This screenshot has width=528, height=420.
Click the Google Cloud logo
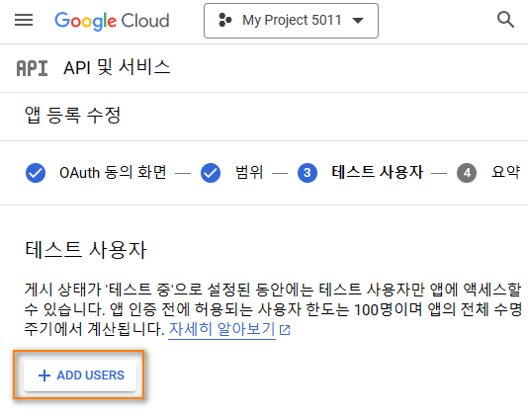click(x=112, y=21)
